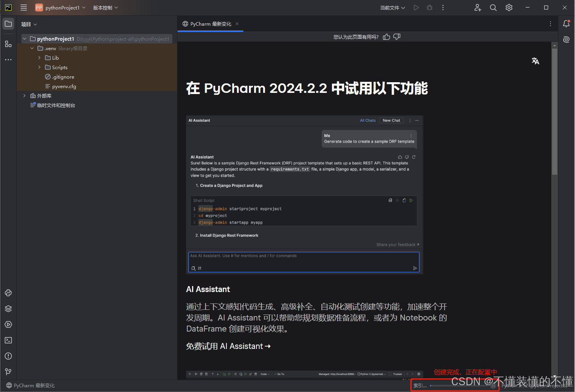Collapse the .venv folder

click(x=32, y=48)
